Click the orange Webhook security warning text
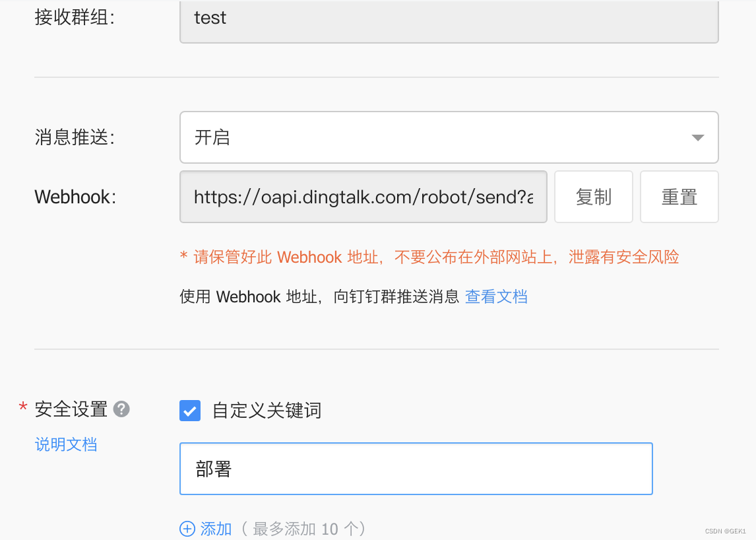This screenshot has height=540, width=756. pyautogui.click(x=429, y=257)
